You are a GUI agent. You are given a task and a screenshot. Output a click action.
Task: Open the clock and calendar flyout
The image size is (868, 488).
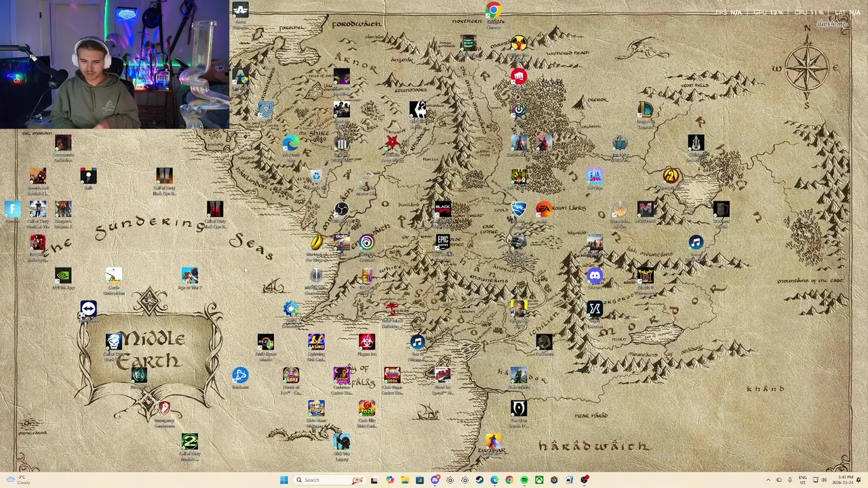[x=843, y=480]
